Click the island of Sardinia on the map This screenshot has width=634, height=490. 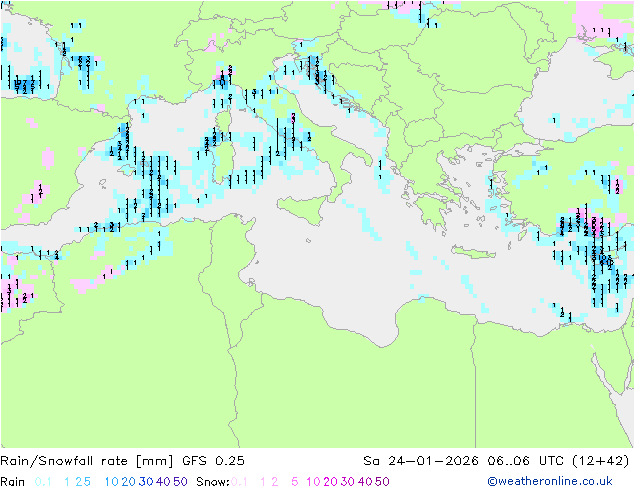222,163
